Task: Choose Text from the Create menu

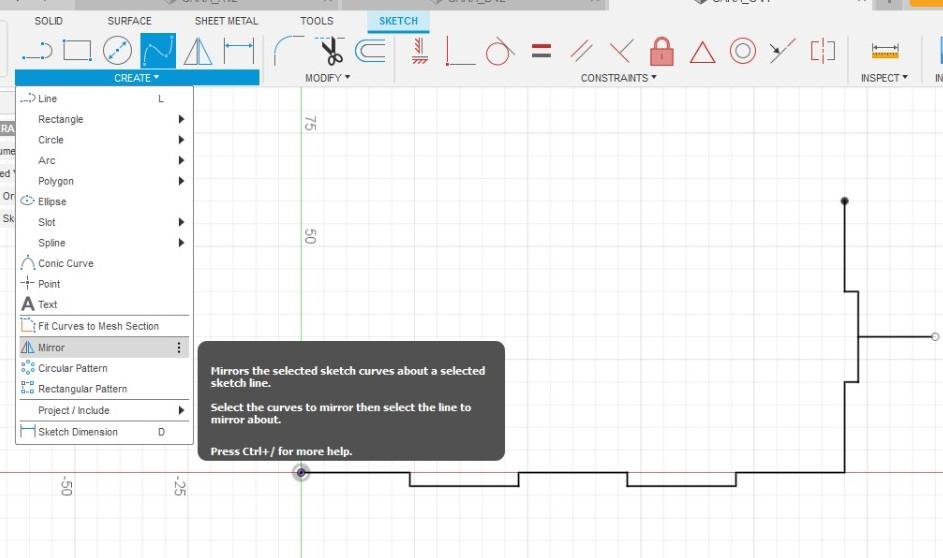Action: point(103,304)
